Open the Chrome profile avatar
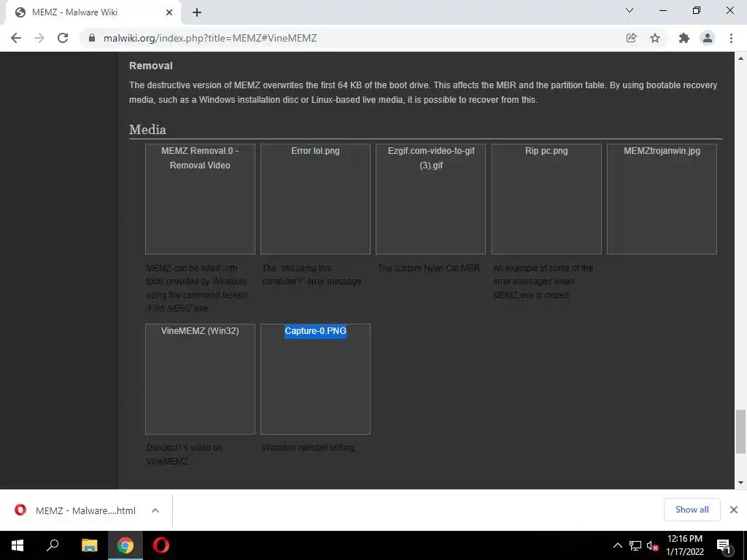The height and width of the screenshot is (560, 747). [x=708, y=38]
